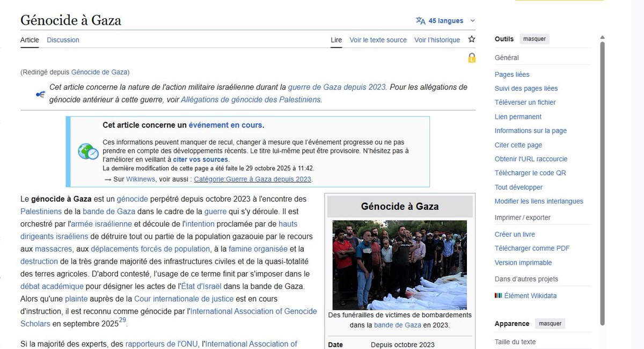Click Taille du texte label
The image size is (644, 349).
pyautogui.click(x=515, y=342)
